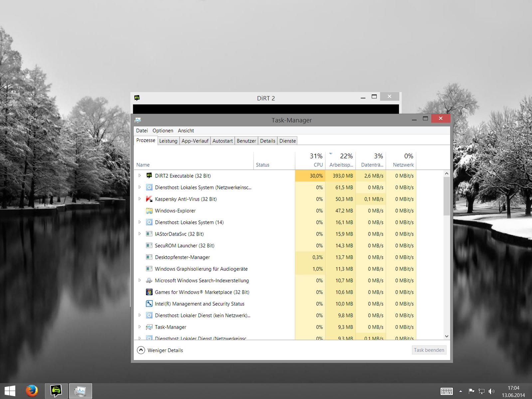532x399 pixels.
Task: Open the Optionen menu
Action: [163, 130]
